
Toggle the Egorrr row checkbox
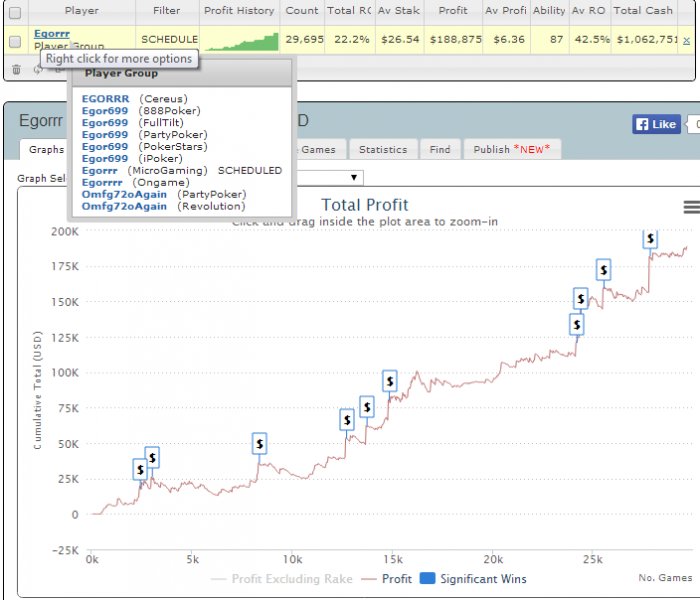[x=15, y=42]
